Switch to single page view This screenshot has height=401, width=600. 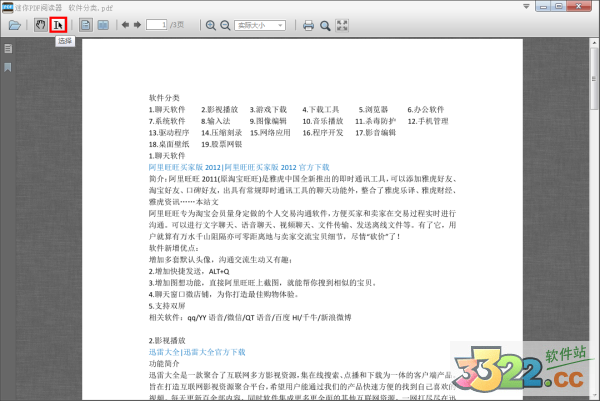click(x=86, y=25)
